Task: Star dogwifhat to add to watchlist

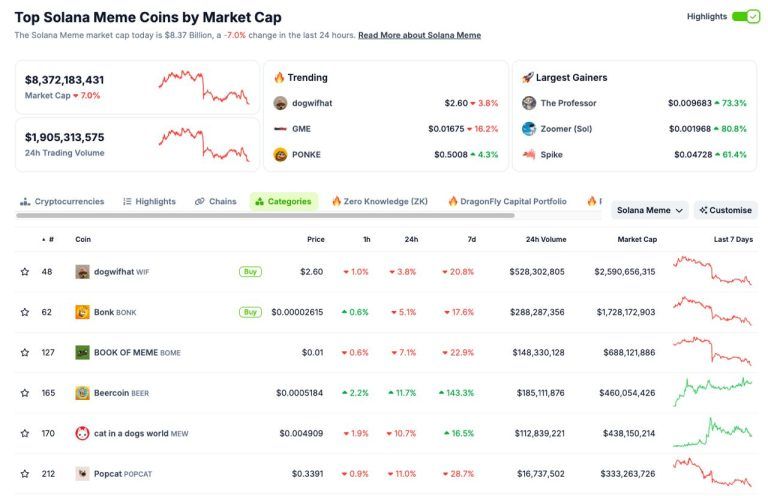Action: [25, 272]
